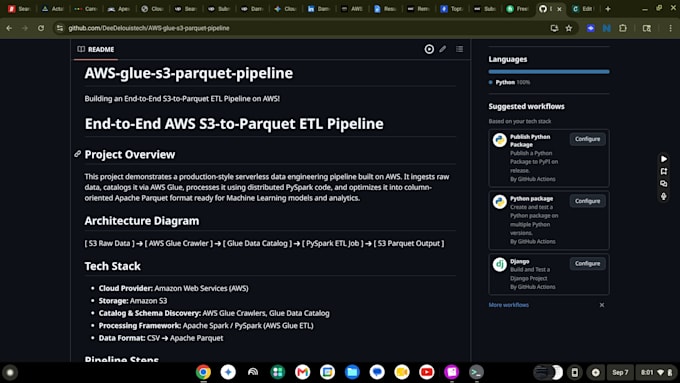Screen dimensions: 680x383
Task: Bookmark this page with the star icon
Action: click(x=569, y=28)
